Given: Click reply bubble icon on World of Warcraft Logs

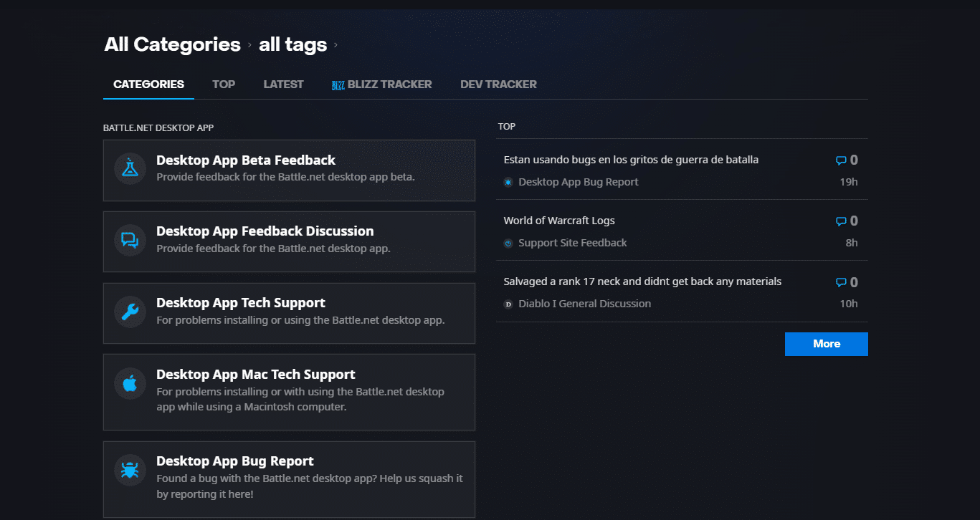Looking at the screenshot, I should (841, 222).
